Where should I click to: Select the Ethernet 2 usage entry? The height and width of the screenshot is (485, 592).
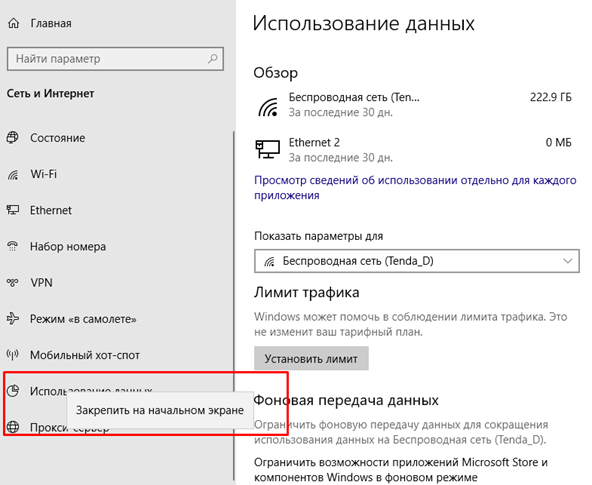[414, 150]
